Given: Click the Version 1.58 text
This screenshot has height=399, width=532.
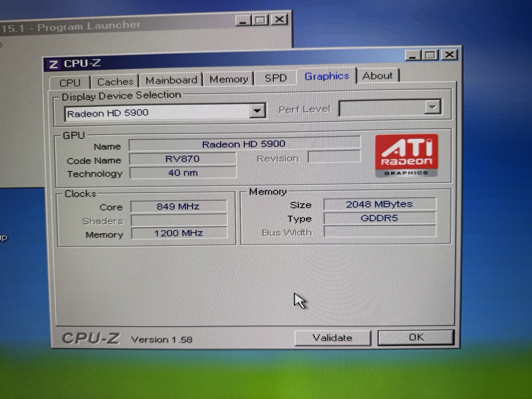Looking at the screenshot, I should 162,339.
